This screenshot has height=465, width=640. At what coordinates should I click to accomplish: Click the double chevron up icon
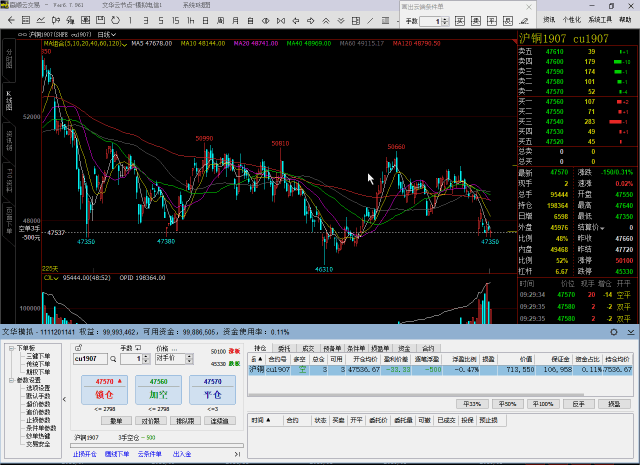[326, 20]
